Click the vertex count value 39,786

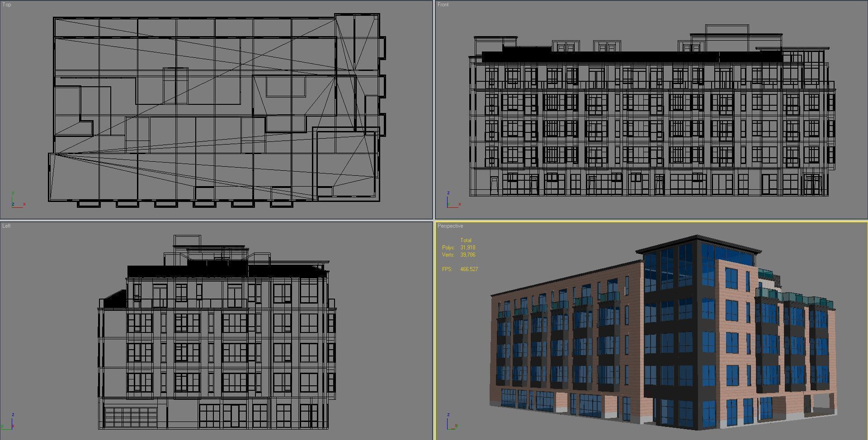(468, 255)
